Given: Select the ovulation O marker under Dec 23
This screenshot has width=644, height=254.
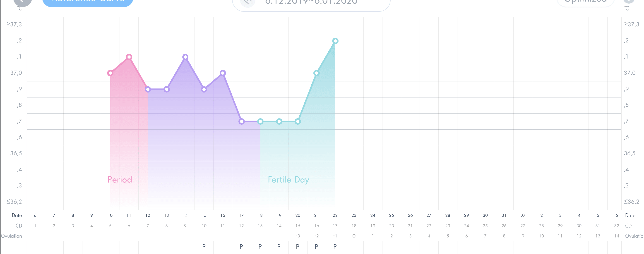Looking at the screenshot, I should [x=354, y=236].
